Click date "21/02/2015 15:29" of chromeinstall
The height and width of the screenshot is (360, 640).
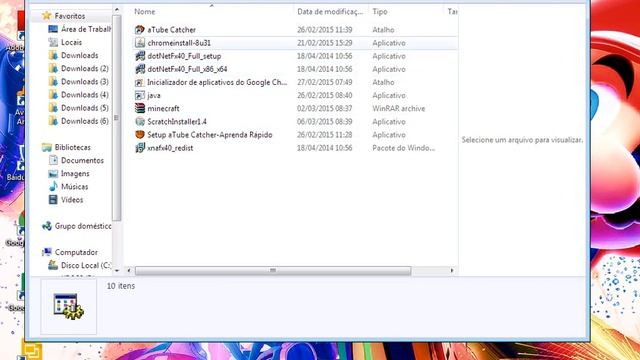[x=324, y=43]
